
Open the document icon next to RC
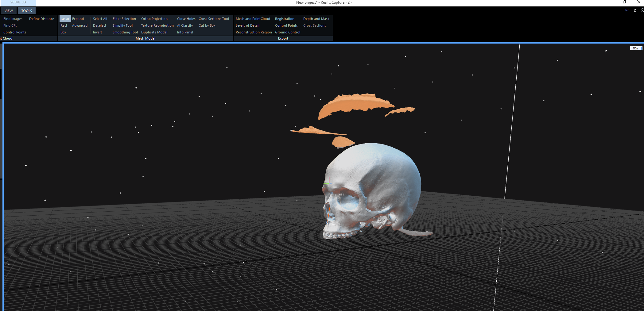635,10
